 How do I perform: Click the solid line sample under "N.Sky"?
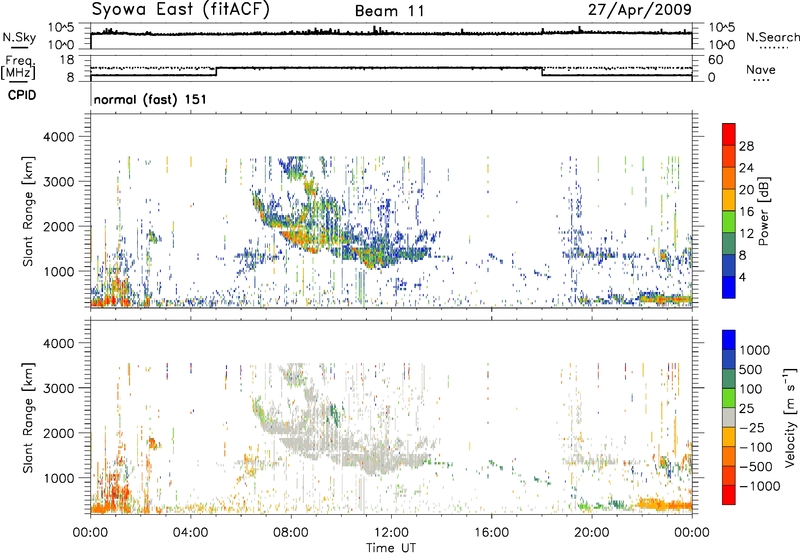[19, 48]
